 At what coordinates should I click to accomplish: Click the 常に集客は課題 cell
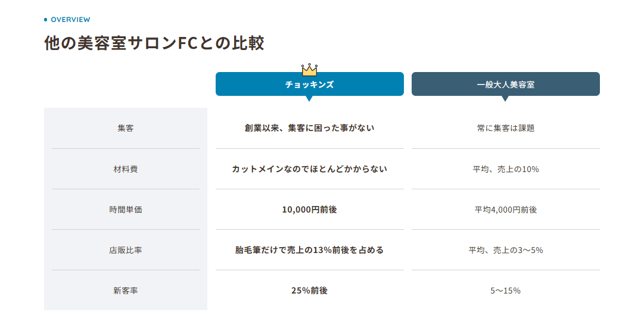pyautogui.click(x=505, y=128)
